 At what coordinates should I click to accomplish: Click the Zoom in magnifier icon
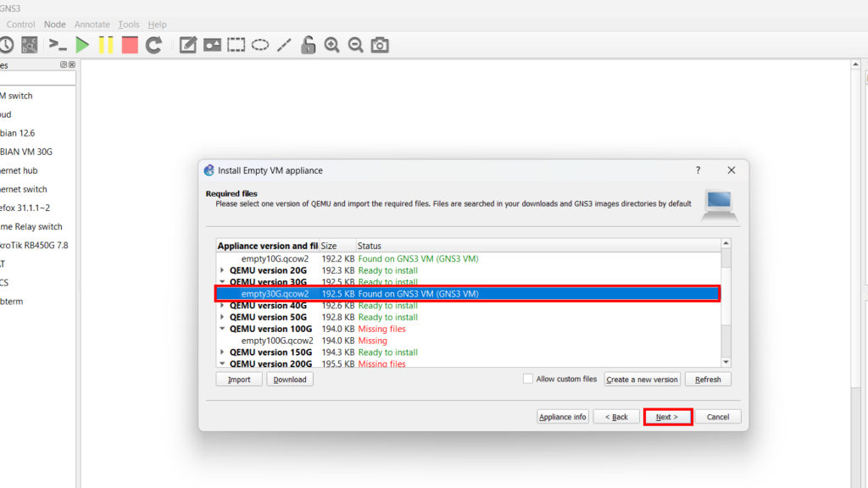332,45
